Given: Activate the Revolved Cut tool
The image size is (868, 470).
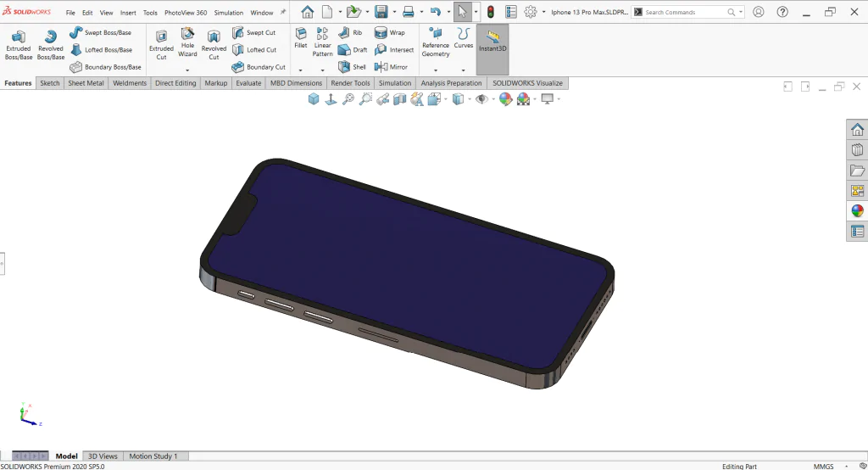Looking at the screenshot, I should [214, 45].
